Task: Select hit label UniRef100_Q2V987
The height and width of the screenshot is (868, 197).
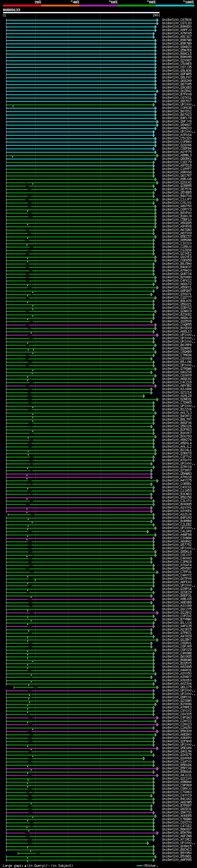Action: [176, 61]
